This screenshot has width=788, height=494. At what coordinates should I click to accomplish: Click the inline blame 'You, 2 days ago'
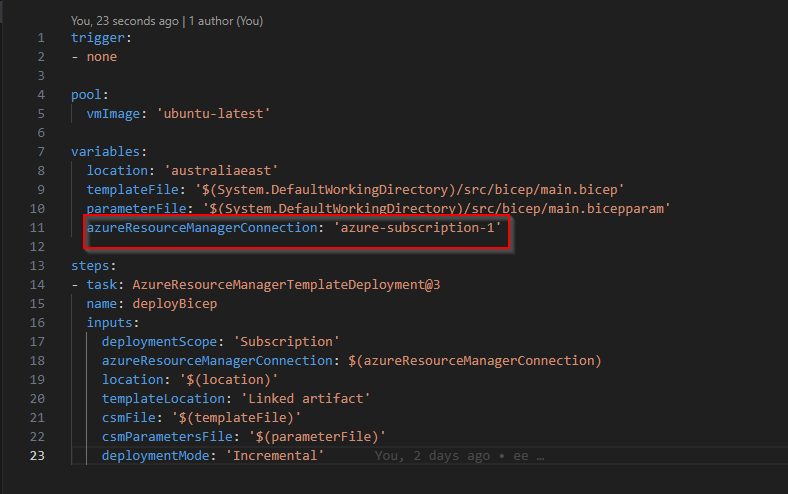[432, 455]
